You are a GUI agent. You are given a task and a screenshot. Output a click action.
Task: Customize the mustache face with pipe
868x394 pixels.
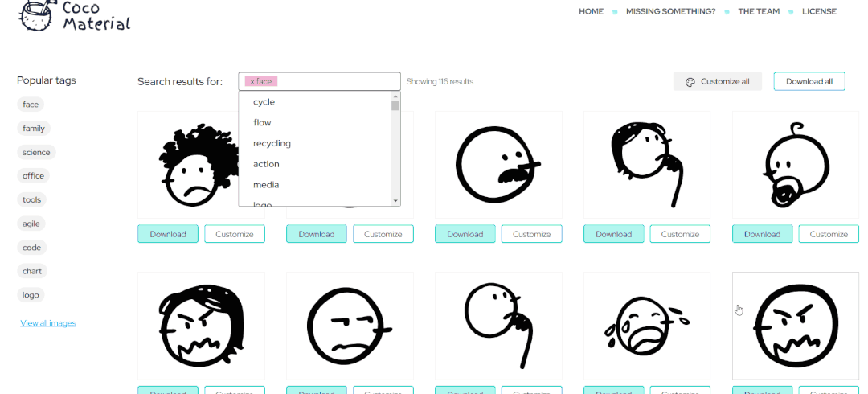[x=532, y=234]
